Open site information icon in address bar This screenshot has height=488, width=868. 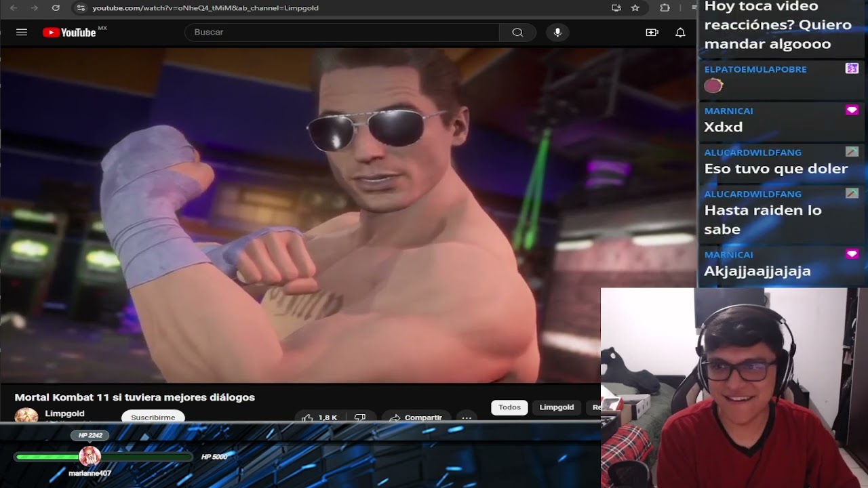(x=81, y=7)
